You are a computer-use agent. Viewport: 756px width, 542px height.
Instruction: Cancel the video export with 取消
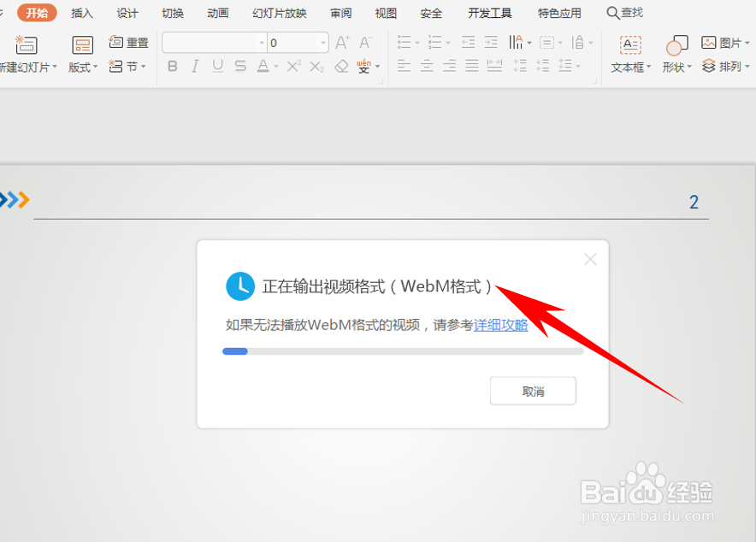tap(533, 392)
